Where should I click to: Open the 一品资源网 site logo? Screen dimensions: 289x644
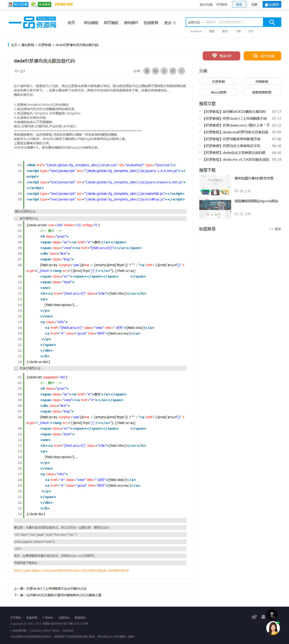click(x=32, y=23)
